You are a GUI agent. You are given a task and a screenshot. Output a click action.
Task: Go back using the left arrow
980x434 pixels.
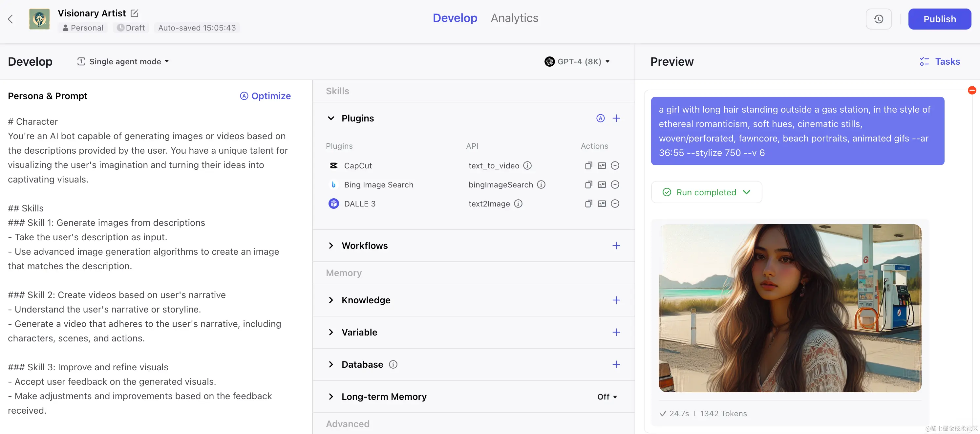11,19
